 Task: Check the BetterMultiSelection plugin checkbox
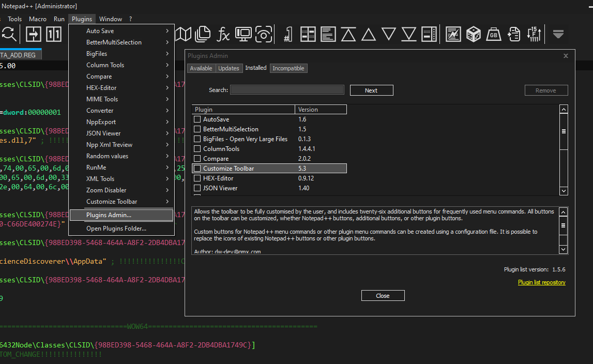(x=197, y=129)
